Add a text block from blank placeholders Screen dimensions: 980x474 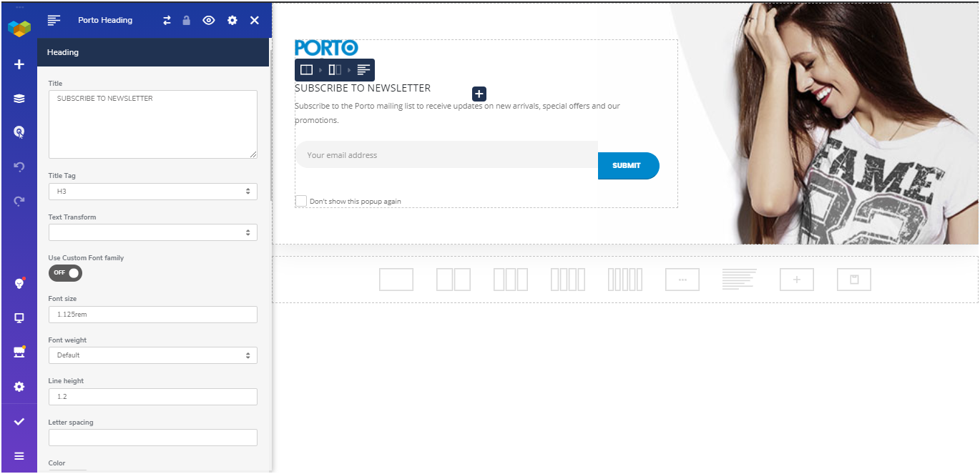(740, 280)
